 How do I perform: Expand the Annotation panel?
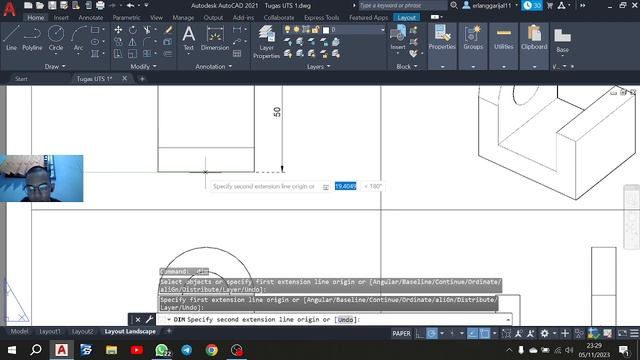[213, 66]
